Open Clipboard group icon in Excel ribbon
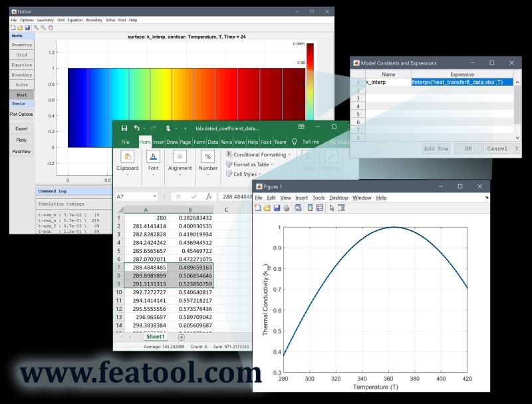 tap(128, 157)
